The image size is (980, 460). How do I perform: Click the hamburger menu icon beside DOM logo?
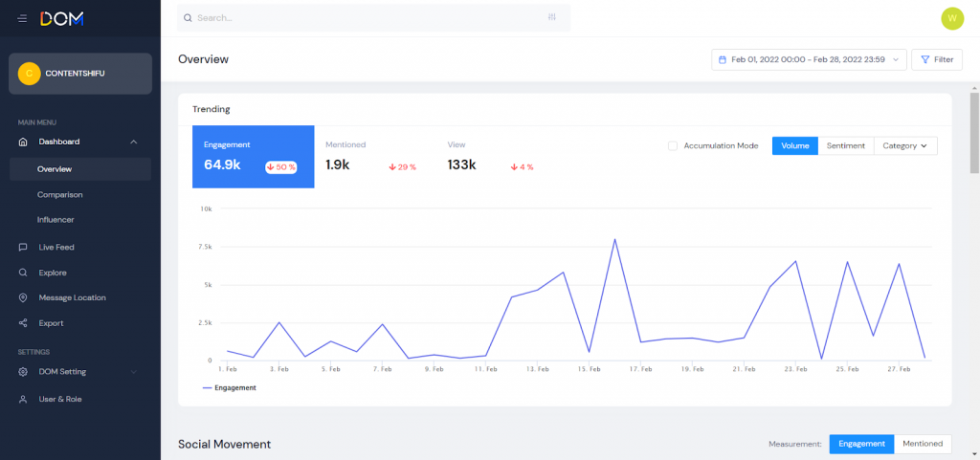click(22, 18)
